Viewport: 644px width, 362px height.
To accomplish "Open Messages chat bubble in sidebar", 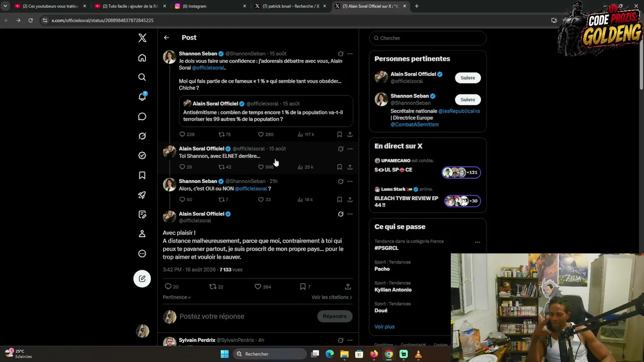I will click(142, 117).
